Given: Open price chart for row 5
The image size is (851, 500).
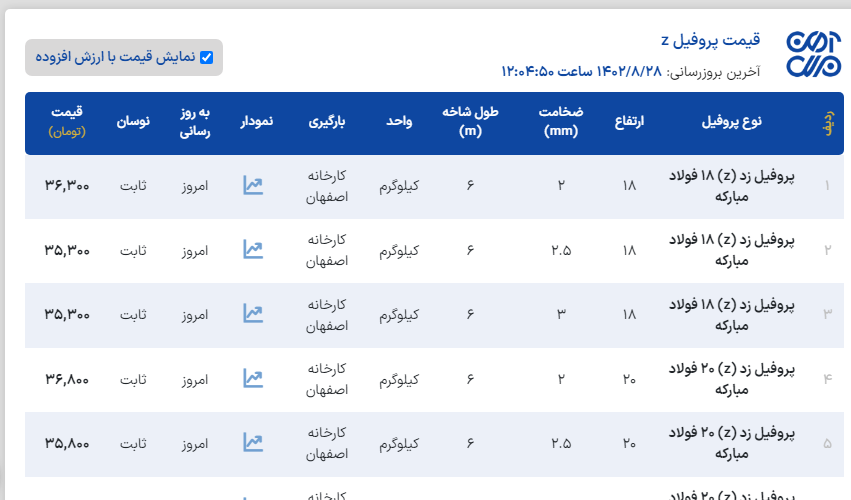Looking at the screenshot, I should tap(253, 442).
